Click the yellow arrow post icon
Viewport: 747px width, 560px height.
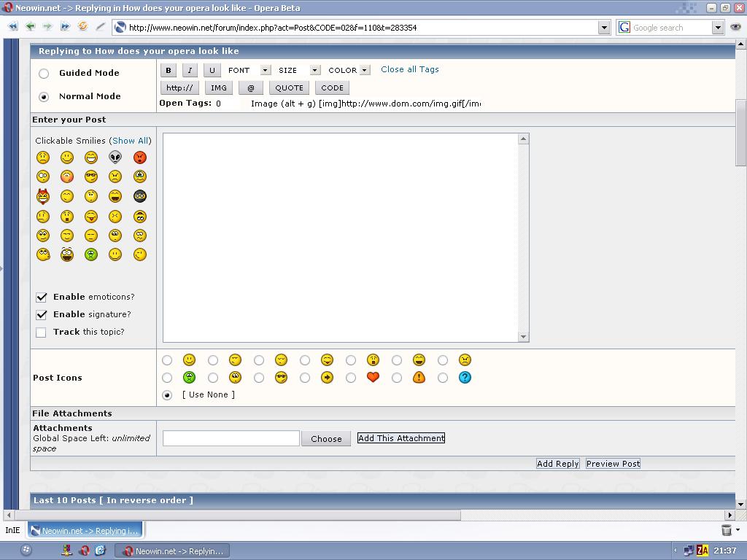[327, 377]
